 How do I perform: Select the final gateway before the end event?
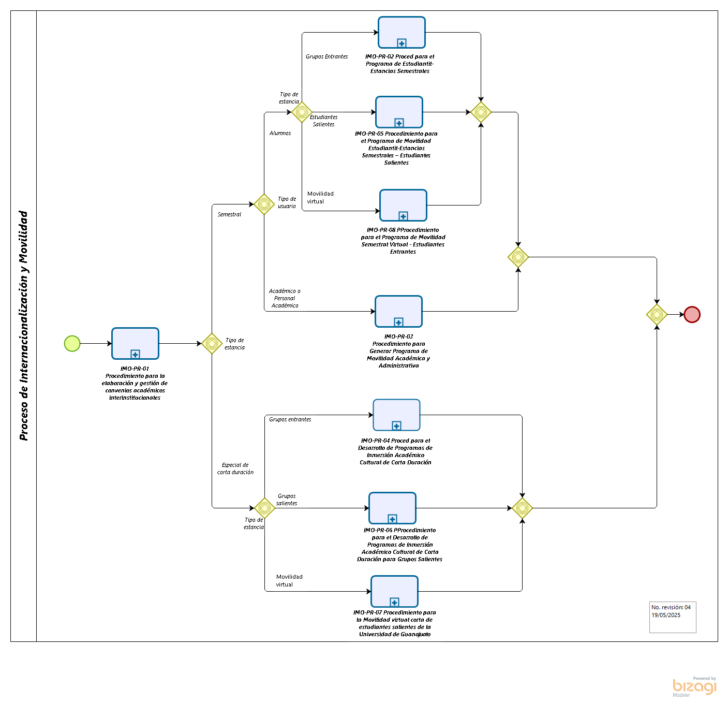[x=657, y=314]
